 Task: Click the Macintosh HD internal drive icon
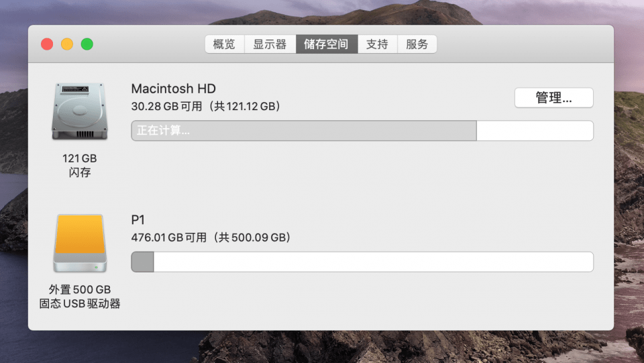click(x=80, y=111)
